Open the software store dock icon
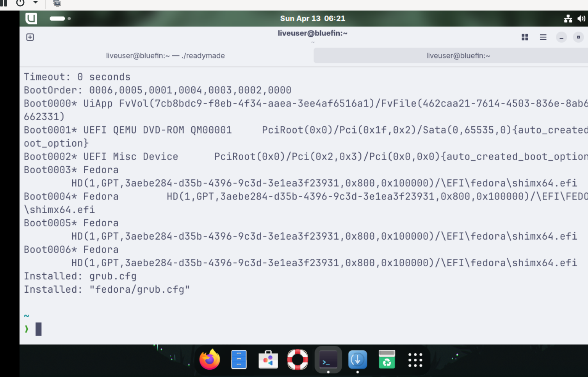The image size is (588, 377). click(x=268, y=359)
